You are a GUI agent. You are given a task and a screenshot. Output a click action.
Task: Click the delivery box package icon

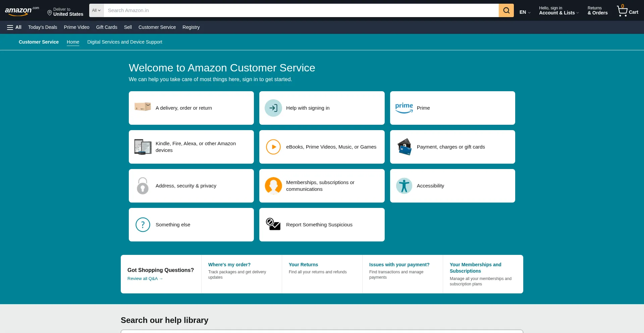(143, 107)
